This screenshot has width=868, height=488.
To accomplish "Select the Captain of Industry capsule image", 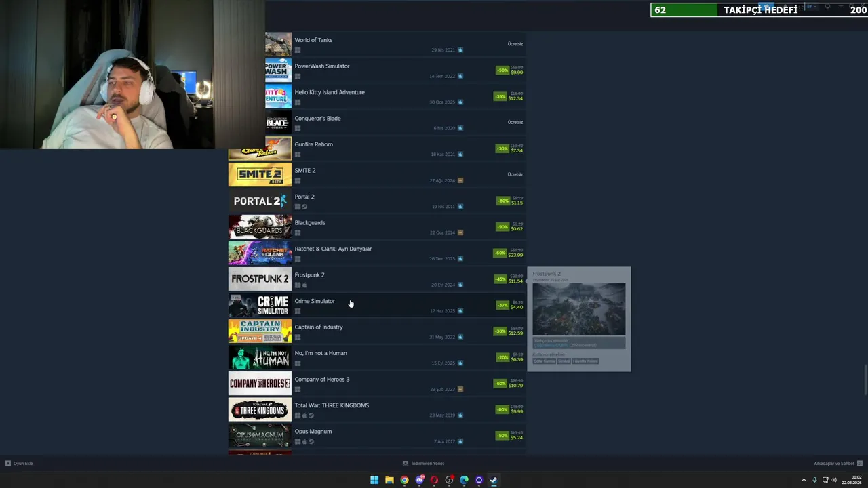I will tap(260, 331).
